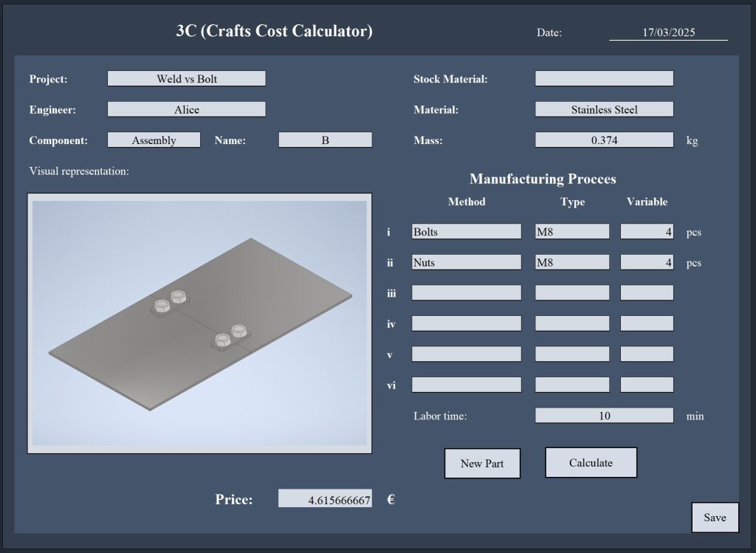Click the row i Type field showing M8

572,232
